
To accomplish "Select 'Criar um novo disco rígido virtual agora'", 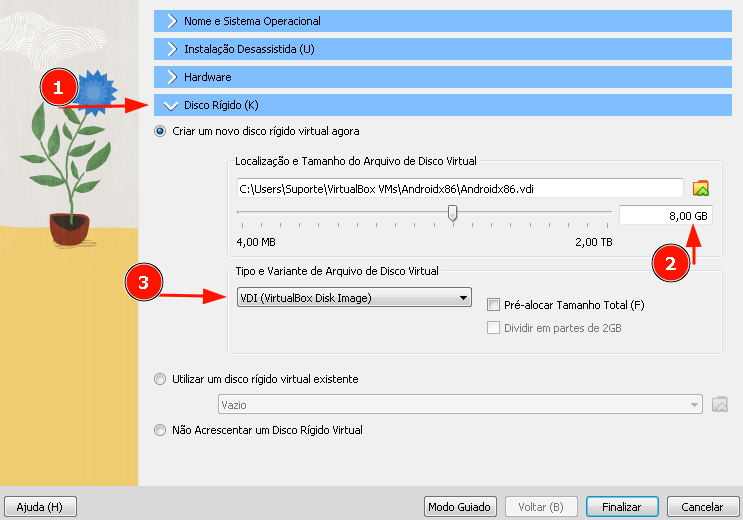I will 160,131.
